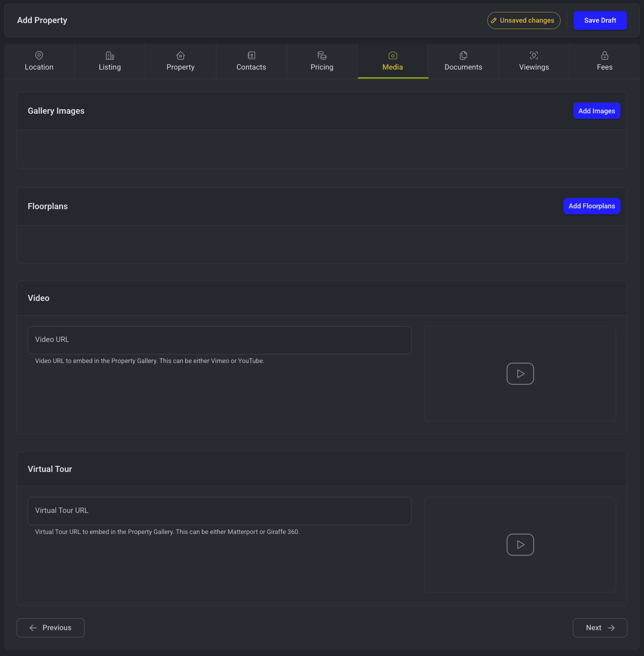Click the Add Images button
The width and height of the screenshot is (644, 656).
coord(597,111)
